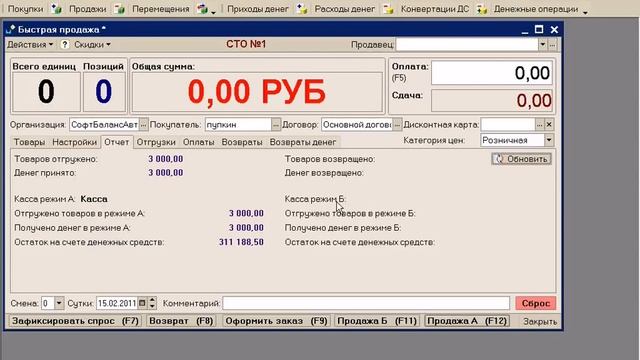This screenshot has height=360, width=640.
Task: Click the Обновить refresh button
Action: 521,159
